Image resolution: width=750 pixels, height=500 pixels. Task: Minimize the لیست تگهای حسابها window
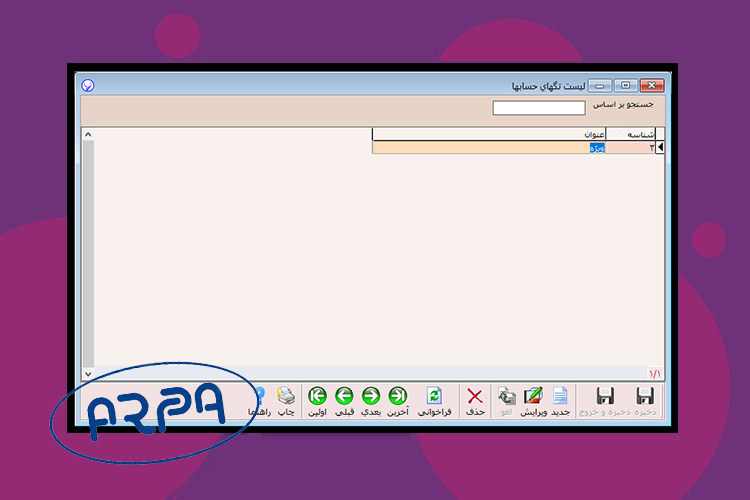pyautogui.click(x=599, y=86)
